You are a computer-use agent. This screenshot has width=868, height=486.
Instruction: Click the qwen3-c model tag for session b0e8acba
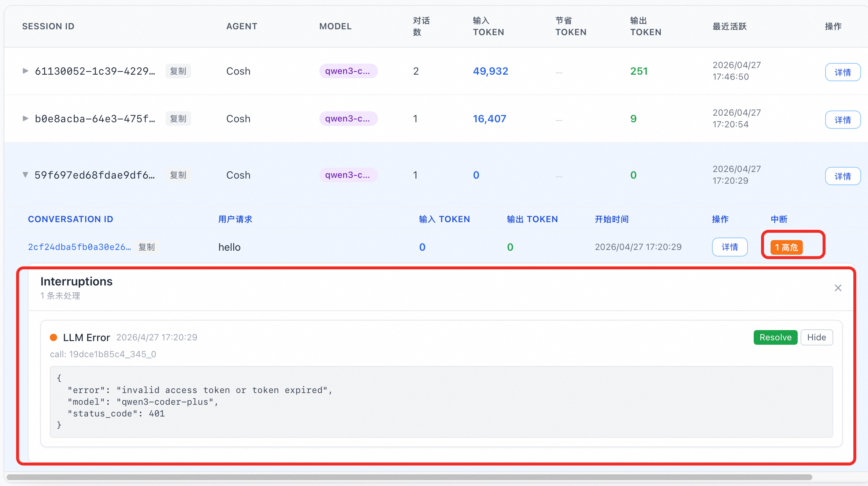348,119
